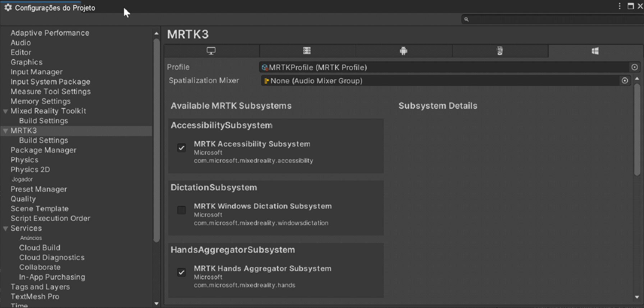Viewport: 644px width, 308px height.
Task: Open the window's three-dot options menu
Action: point(620,6)
